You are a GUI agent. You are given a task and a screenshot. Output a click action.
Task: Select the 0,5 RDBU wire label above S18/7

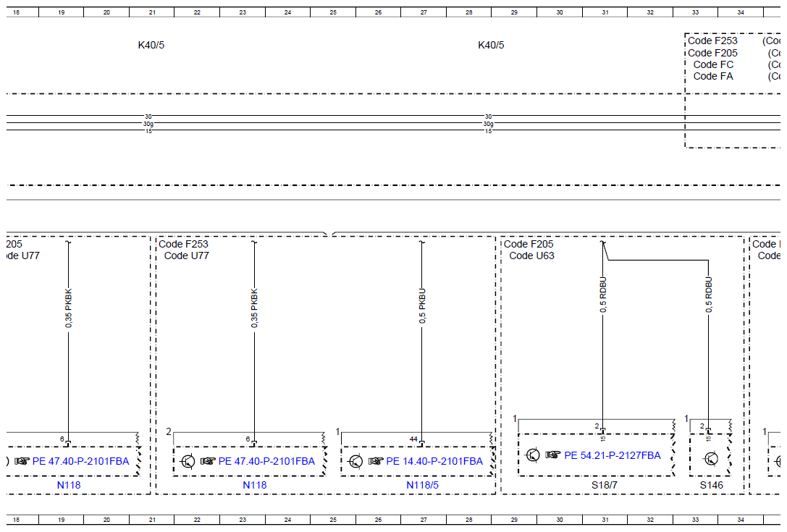pos(603,295)
